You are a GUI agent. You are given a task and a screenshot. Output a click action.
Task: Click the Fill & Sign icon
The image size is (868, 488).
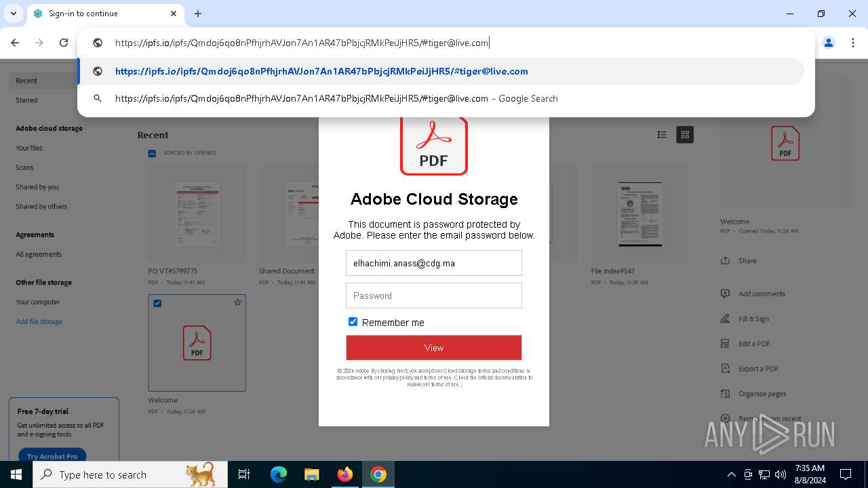pyautogui.click(x=725, y=319)
